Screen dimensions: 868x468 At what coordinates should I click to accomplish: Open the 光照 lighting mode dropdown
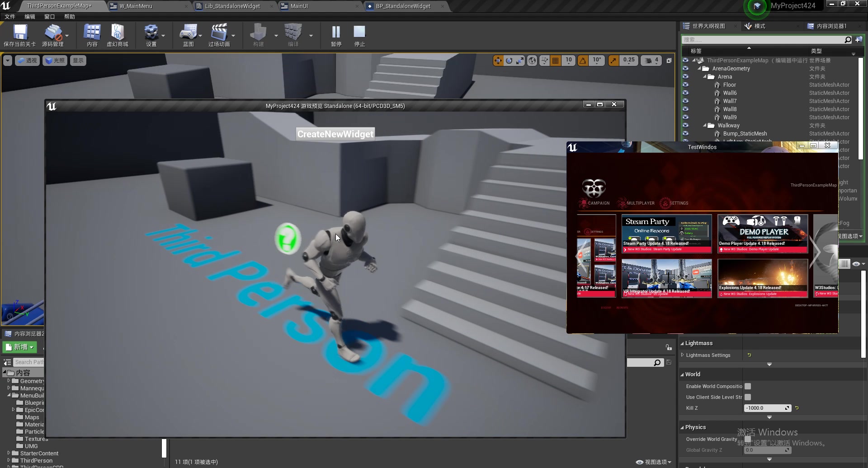pos(55,60)
